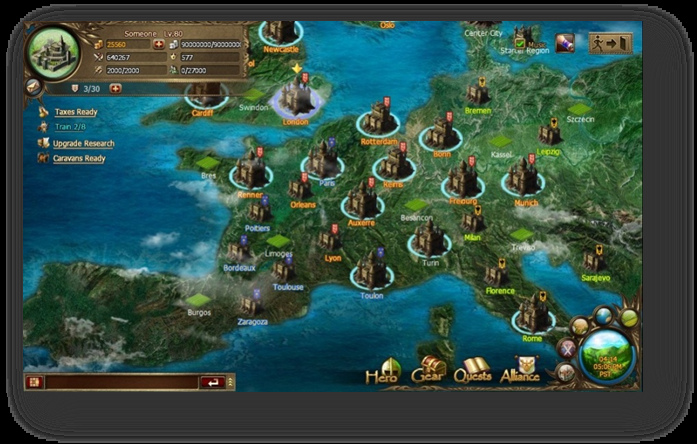Click the green Swindon plot
The height and width of the screenshot is (444, 697).
pos(254,95)
